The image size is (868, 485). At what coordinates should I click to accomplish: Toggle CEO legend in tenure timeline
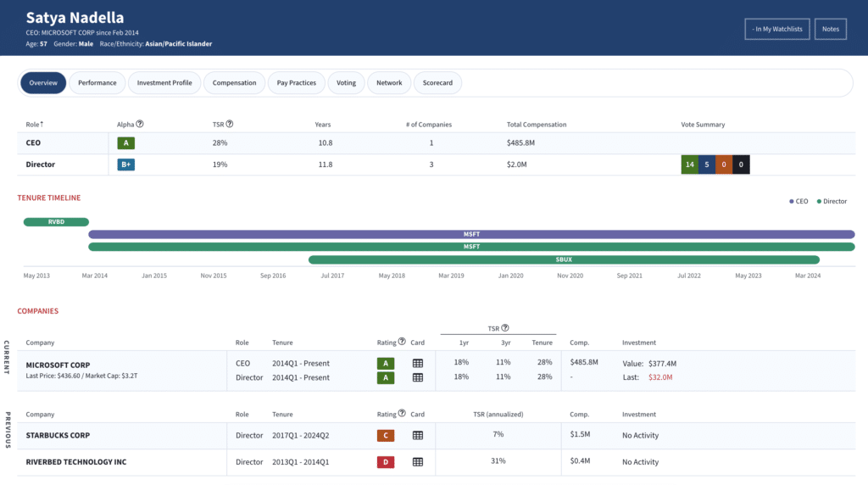pyautogui.click(x=798, y=201)
